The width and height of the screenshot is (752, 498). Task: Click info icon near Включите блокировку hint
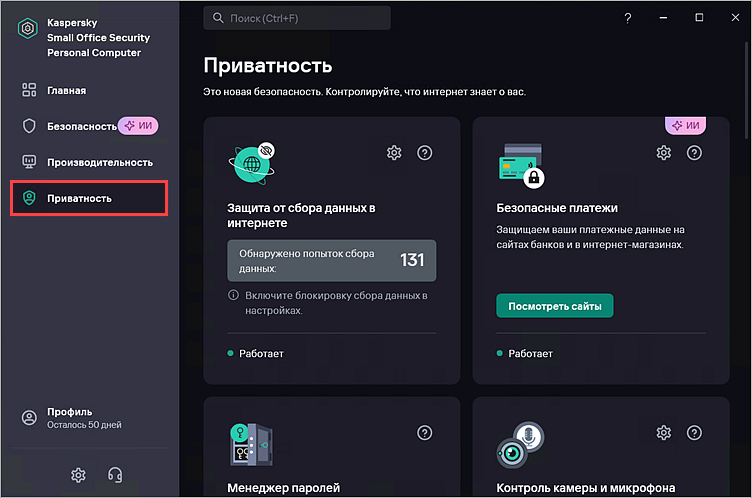233,295
